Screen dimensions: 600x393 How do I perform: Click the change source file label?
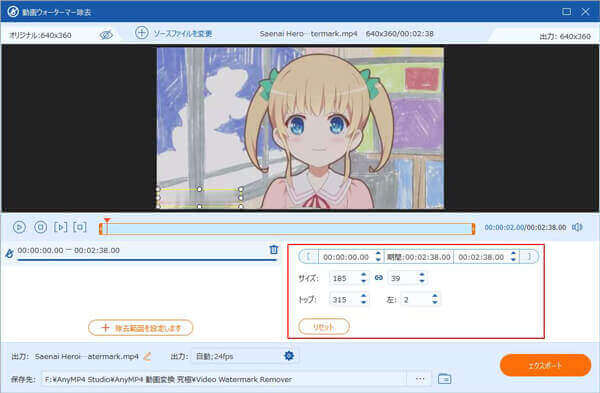183,34
